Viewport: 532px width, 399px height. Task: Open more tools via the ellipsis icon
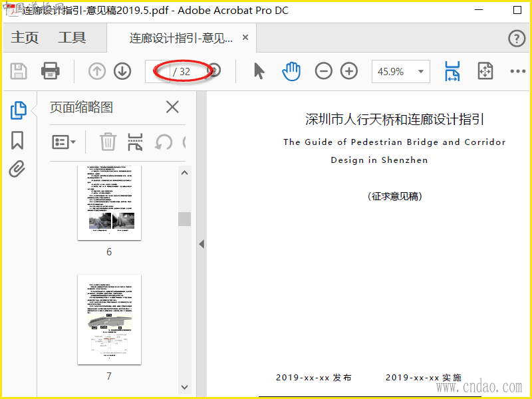[518, 71]
